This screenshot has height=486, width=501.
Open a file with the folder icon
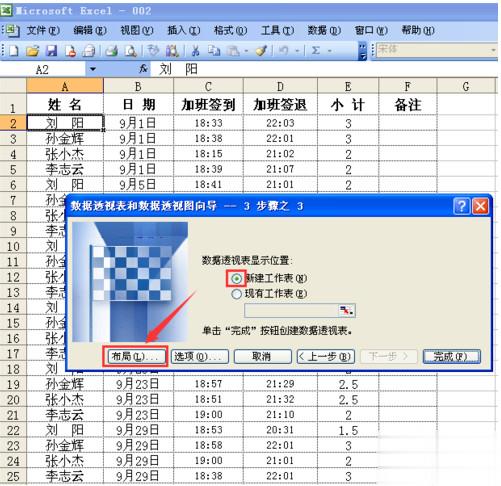pyautogui.click(x=33, y=51)
